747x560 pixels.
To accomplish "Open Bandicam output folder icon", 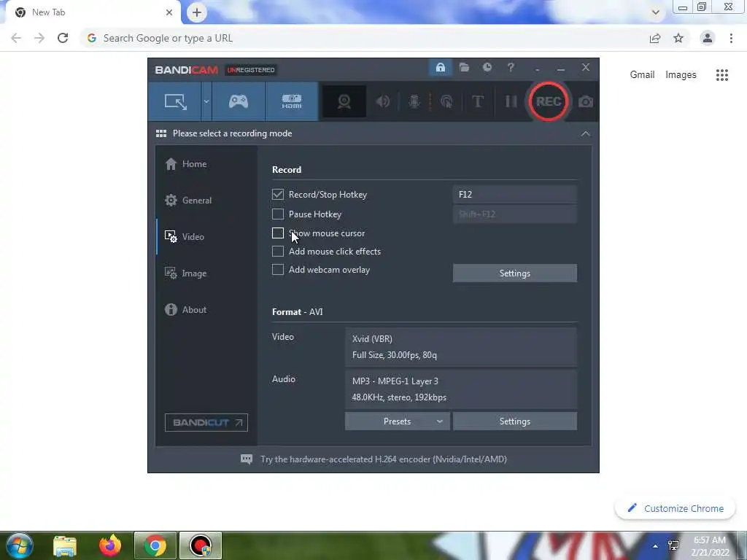I will 464,68.
